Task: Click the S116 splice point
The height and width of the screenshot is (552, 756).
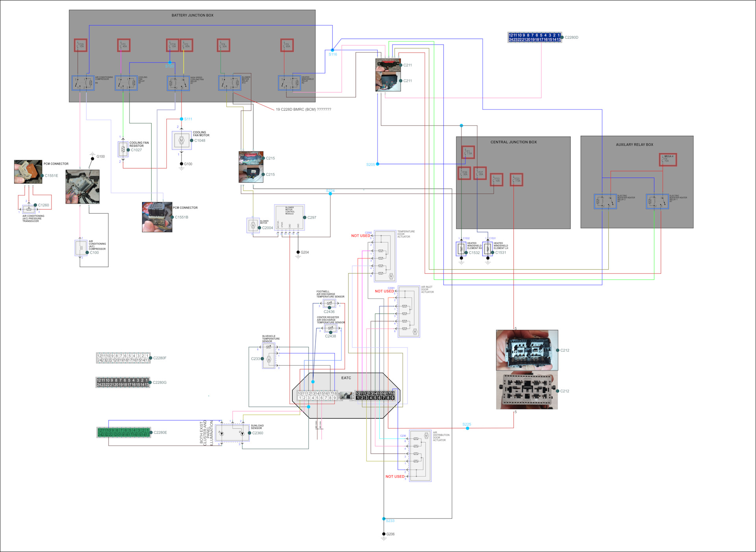Action: coord(332,50)
